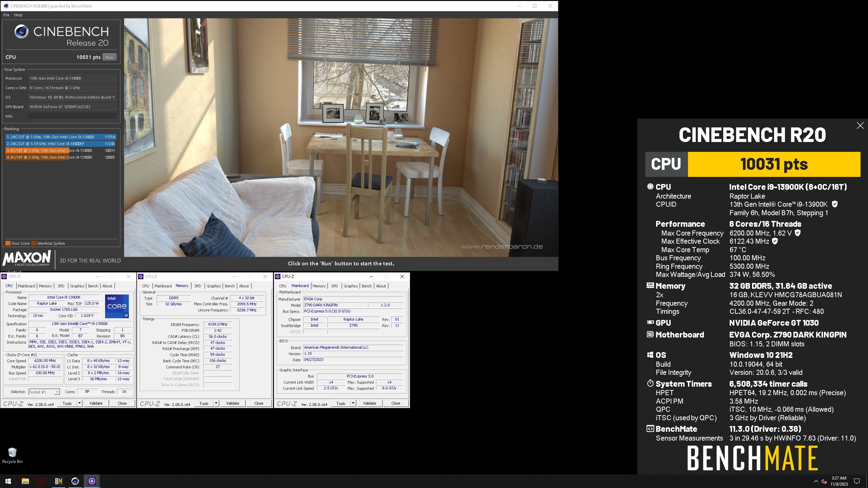Click the CPUID verified shield icon

tap(835, 204)
